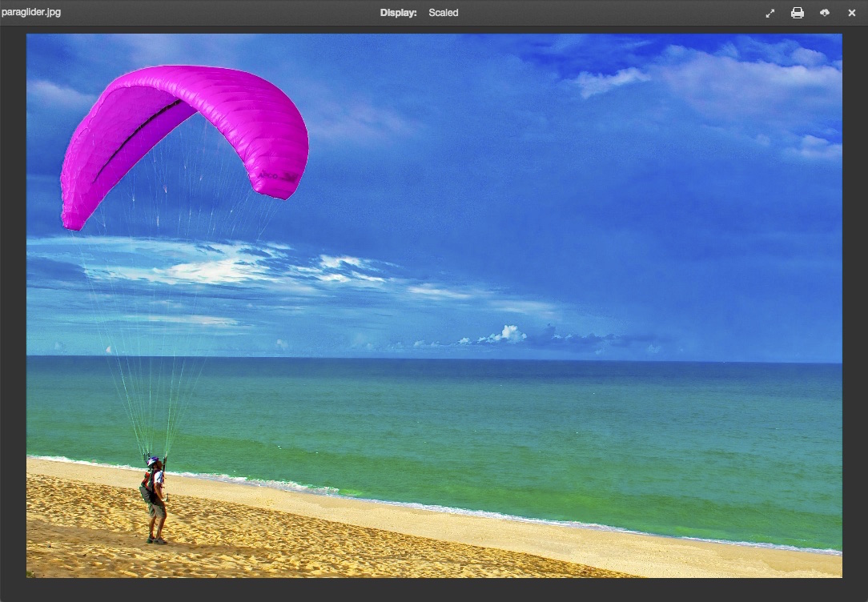Open the Scaled display mode dropdown
Screen dimensions: 868x602
pos(443,13)
